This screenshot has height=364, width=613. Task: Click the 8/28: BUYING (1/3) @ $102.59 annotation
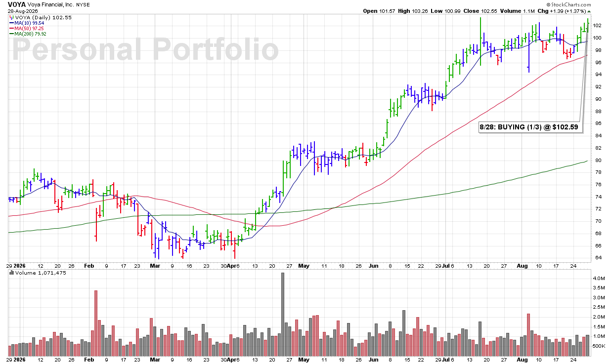click(x=530, y=127)
